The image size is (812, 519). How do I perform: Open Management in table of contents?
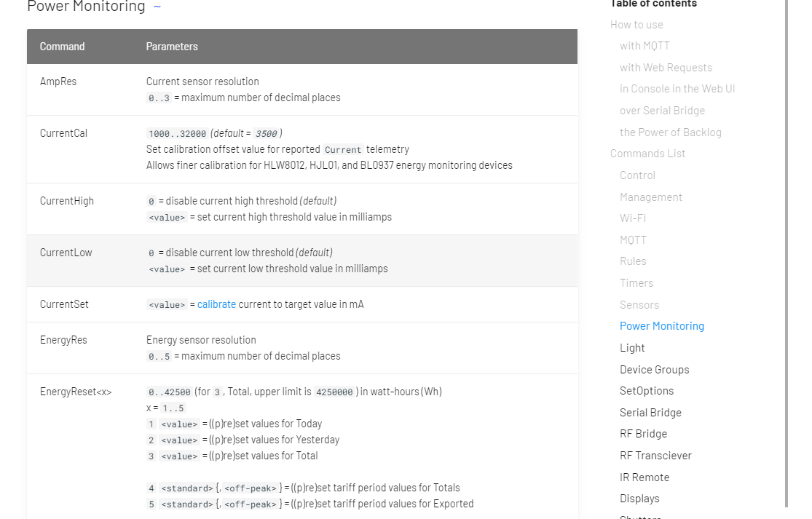[x=650, y=197]
